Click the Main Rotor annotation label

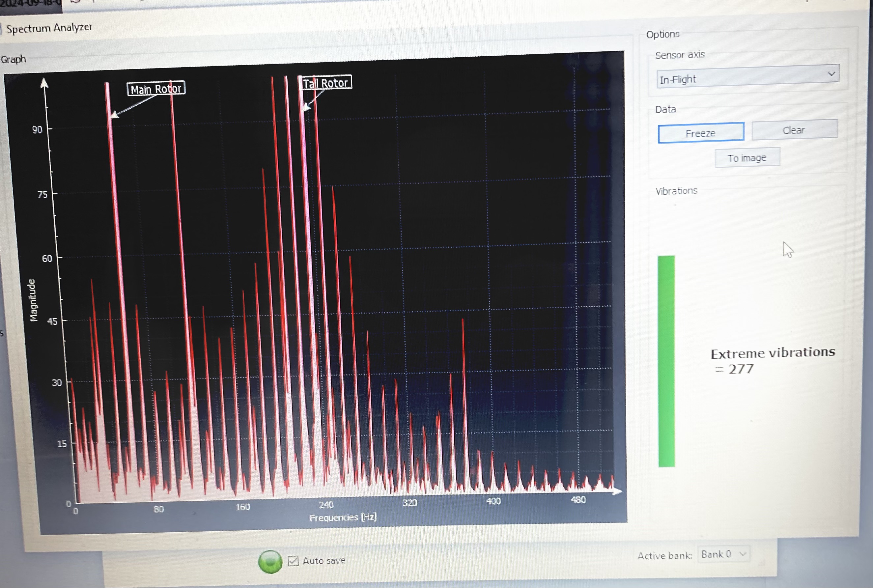pyautogui.click(x=156, y=89)
